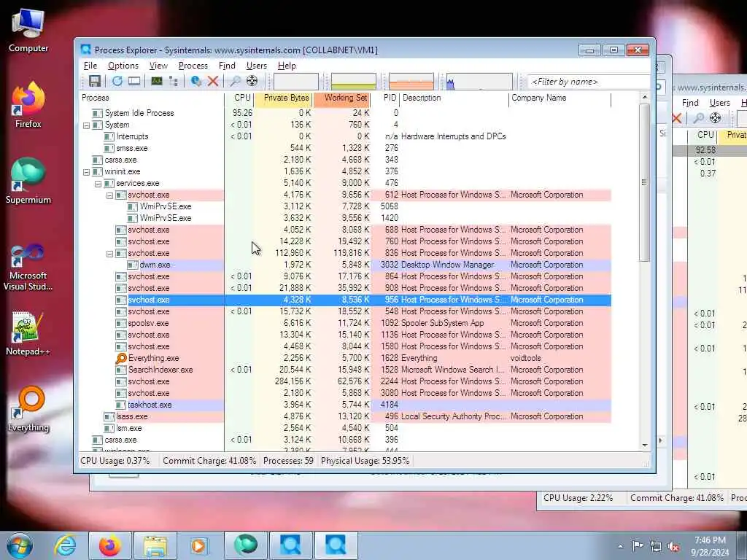747x560 pixels.
Task: Click the Everything.exe magnifier icon in process list
Action: pyautogui.click(x=122, y=358)
